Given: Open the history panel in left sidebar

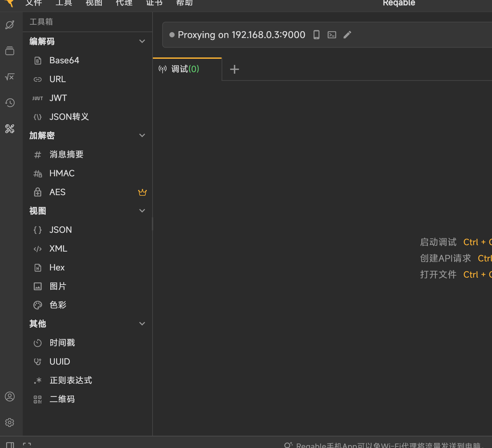Looking at the screenshot, I should pyautogui.click(x=9, y=103).
